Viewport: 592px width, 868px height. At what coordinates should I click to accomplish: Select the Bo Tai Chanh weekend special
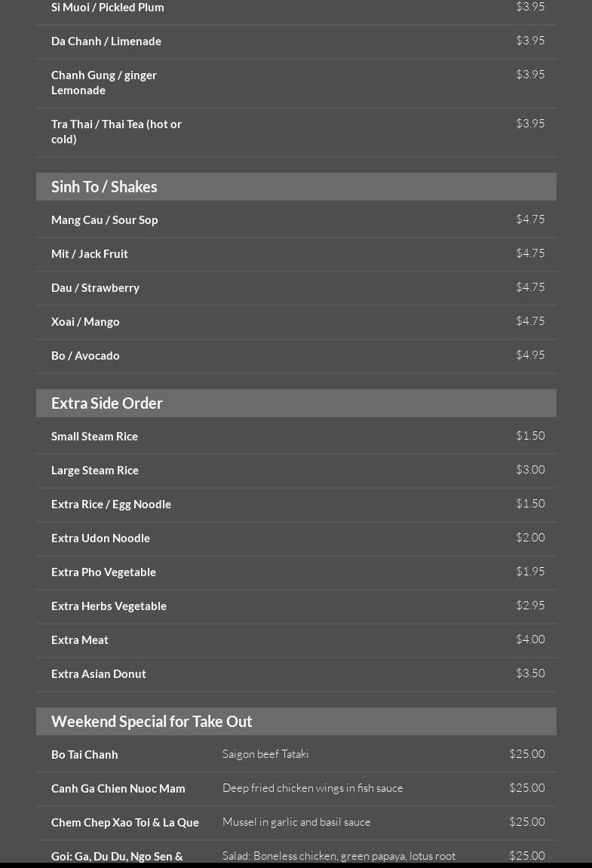coord(84,755)
